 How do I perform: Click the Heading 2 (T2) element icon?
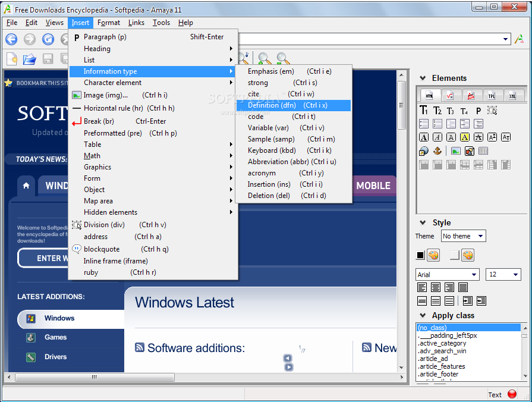click(437, 111)
